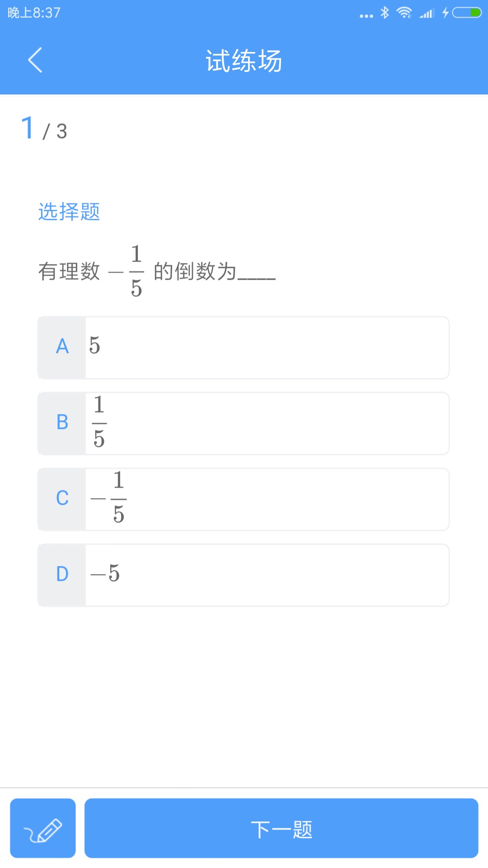Screen dimensions: 488x868
Task: Tap the question counter showing 1/3
Action: (42, 129)
